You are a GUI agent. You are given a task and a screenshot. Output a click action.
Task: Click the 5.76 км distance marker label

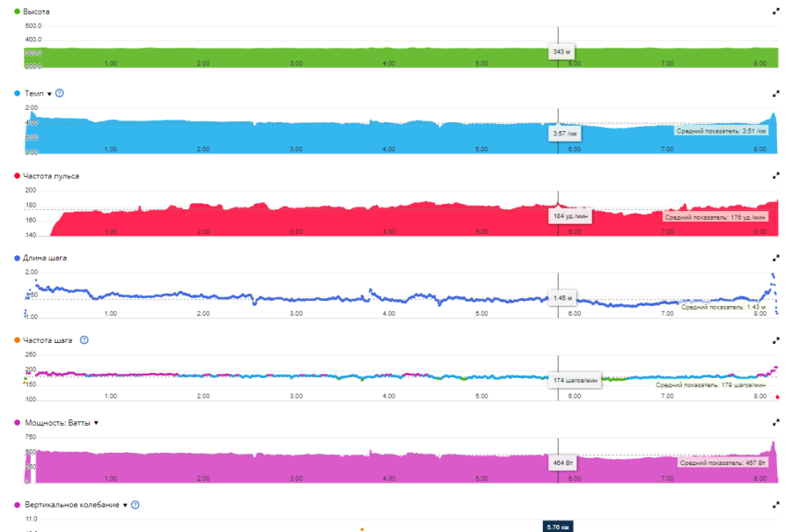(x=558, y=526)
